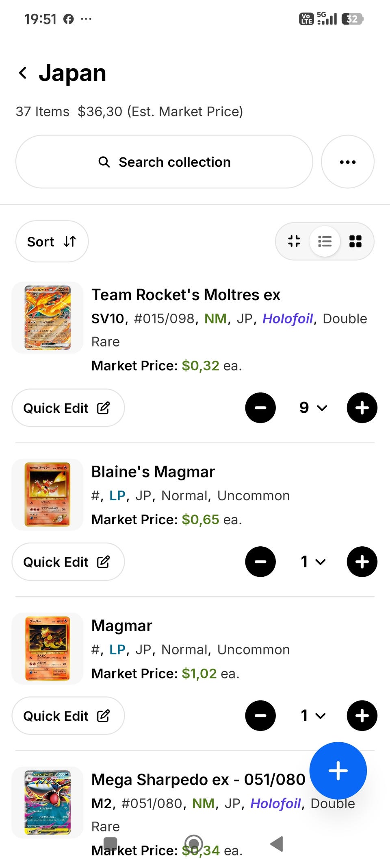Quick Edit the Blaine's Magmar entry
The height and width of the screenshot is (868, 390).
68,562
